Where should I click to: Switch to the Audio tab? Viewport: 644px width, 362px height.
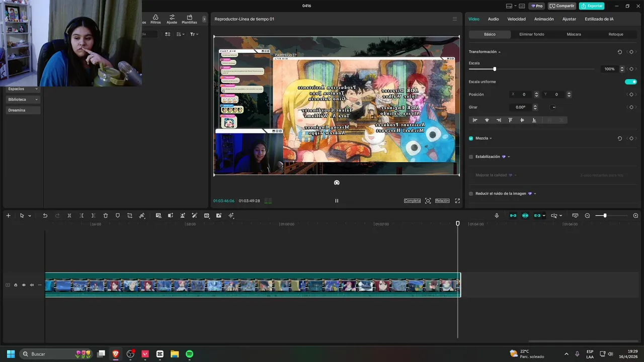493,19
